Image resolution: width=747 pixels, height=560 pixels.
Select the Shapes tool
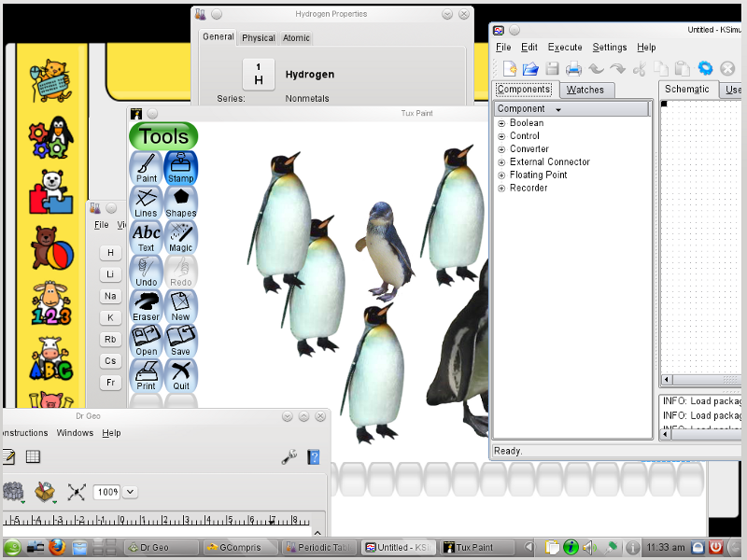click(x=181, y=202)
